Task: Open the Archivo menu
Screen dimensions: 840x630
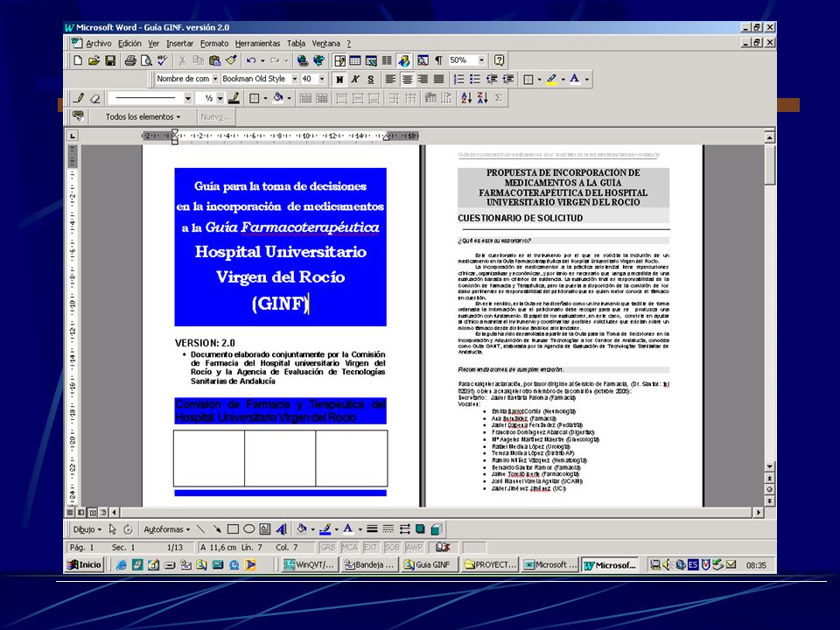Action: click(99, 44)
